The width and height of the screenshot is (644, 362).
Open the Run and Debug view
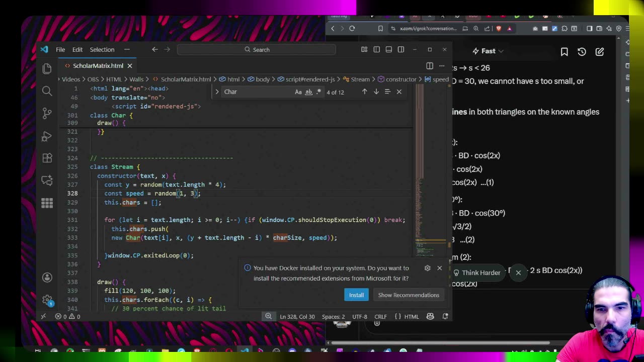tap(47, 136)
